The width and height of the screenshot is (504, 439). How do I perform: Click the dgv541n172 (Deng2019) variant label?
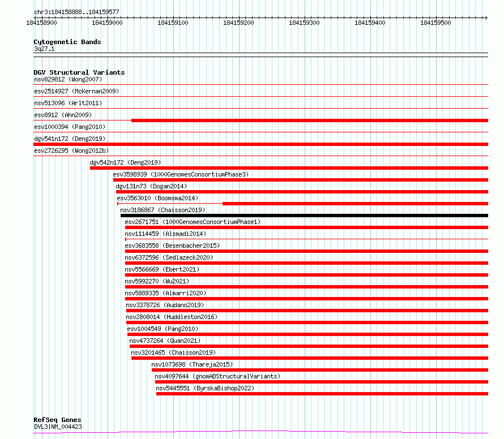(x=70, y=139)
